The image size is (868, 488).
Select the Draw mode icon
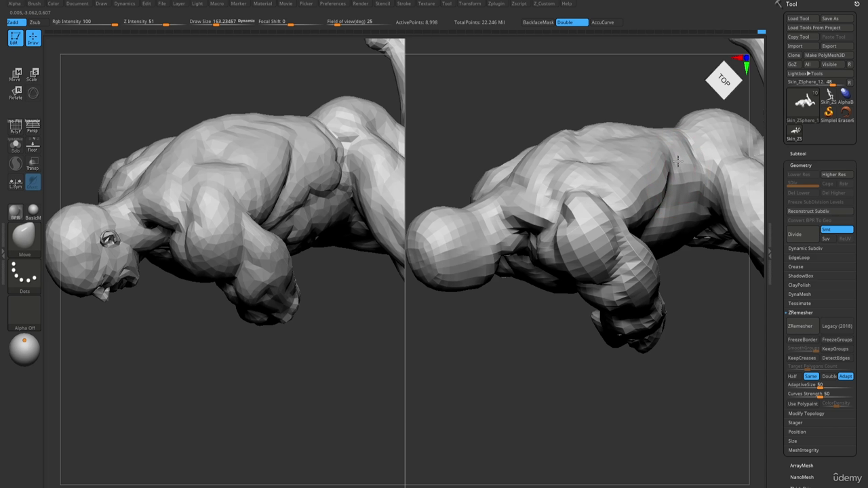pyautogui.click(x=33, y=39)
